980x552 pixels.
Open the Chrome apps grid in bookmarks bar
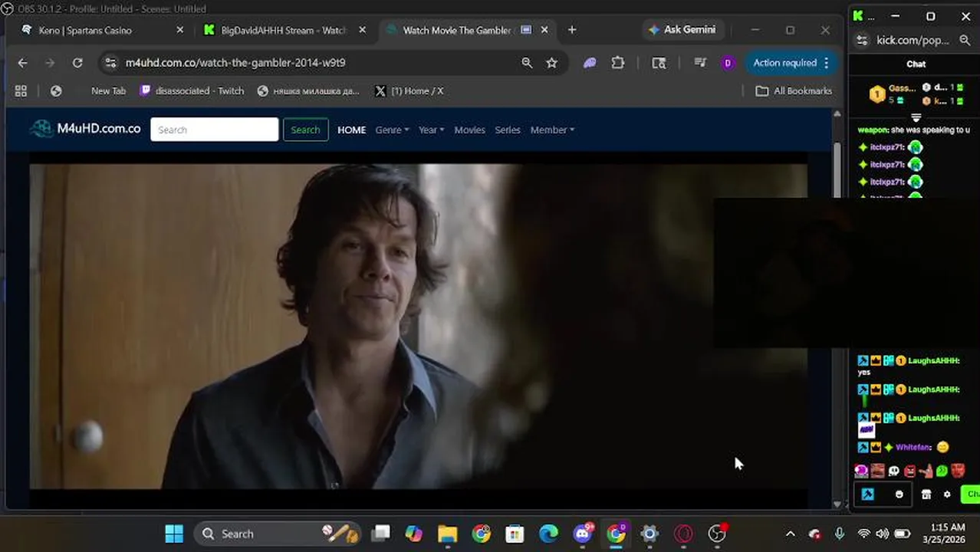tap(21, 90)
